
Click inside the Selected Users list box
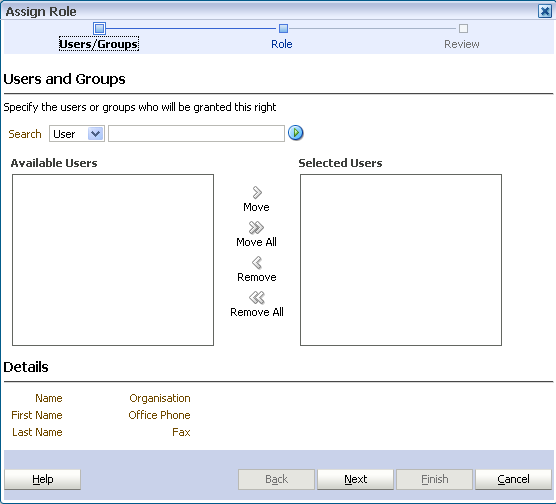pos(401,260)
